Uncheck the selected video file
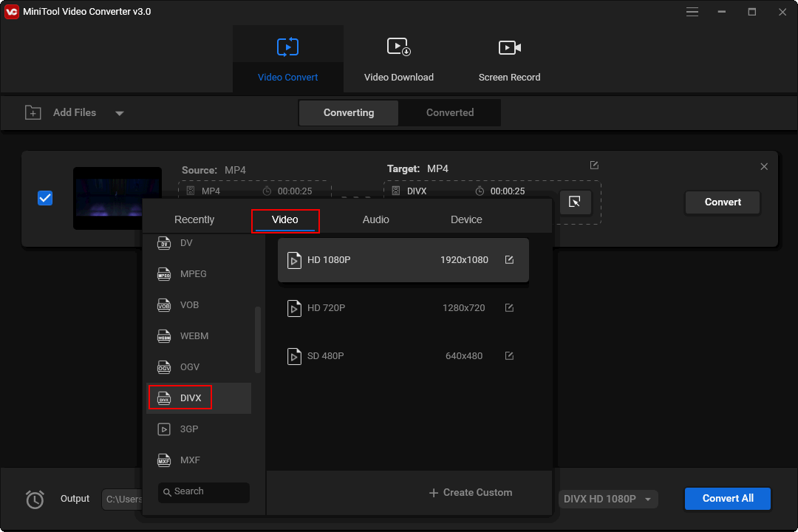Image resolution: width=798 pixels, height=532 pixels. coord(45,197)
